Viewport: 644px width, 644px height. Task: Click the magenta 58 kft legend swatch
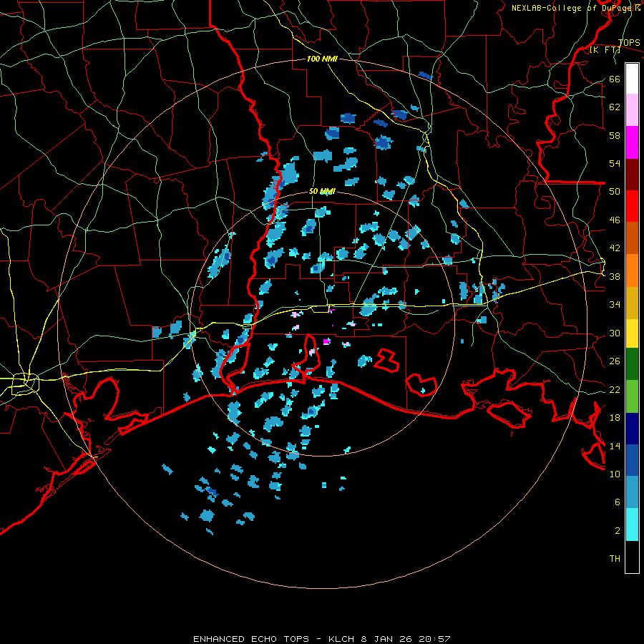[632, 142]
